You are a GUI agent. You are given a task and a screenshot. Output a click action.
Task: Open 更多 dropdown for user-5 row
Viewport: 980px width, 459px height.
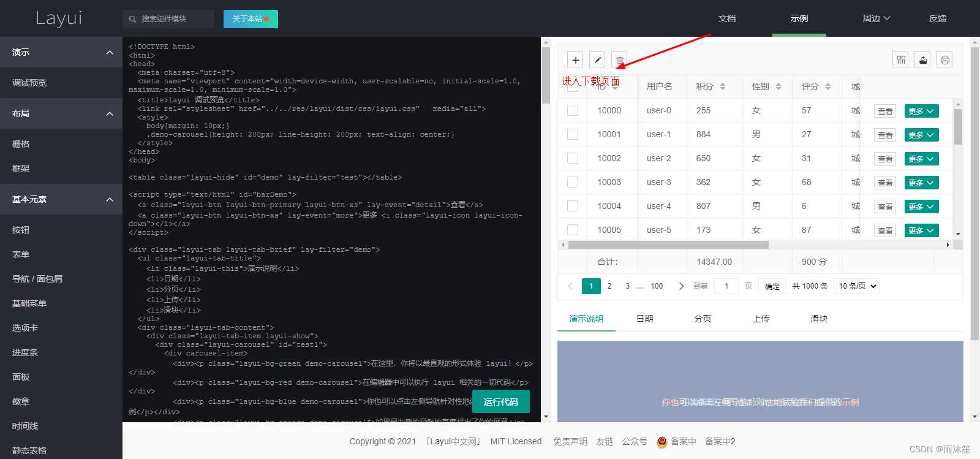[x=921, y=230]
